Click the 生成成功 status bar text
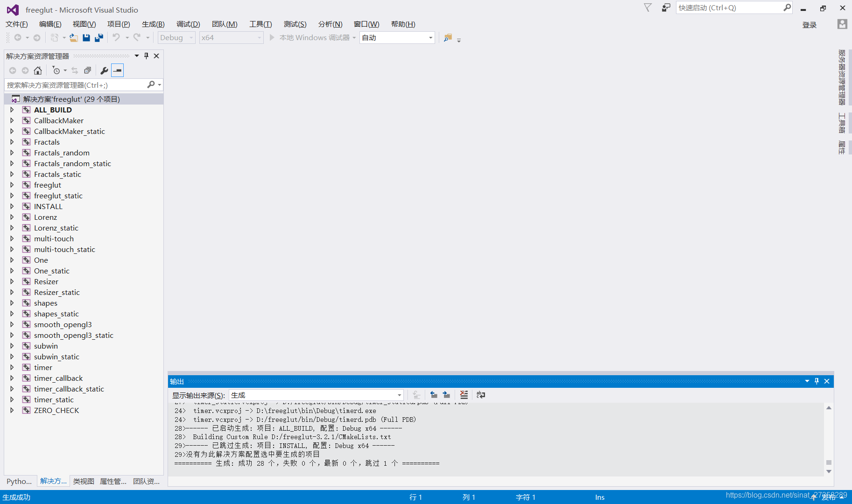 pos(16,497)
